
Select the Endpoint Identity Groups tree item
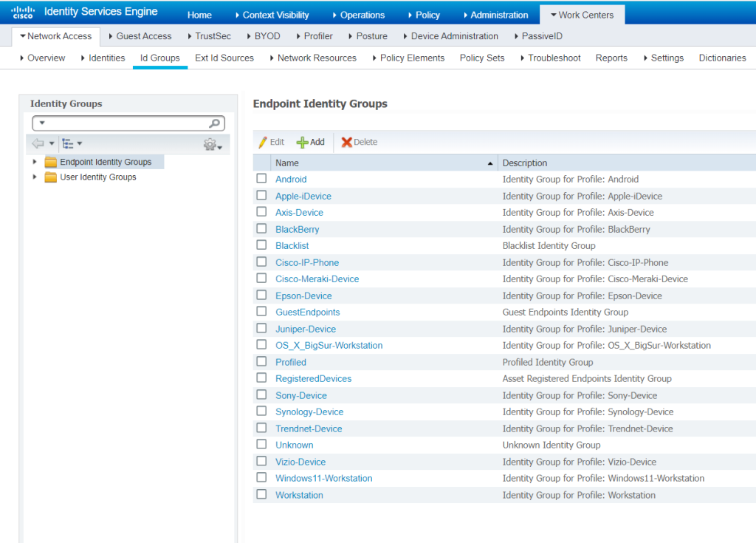pos(106,163)
